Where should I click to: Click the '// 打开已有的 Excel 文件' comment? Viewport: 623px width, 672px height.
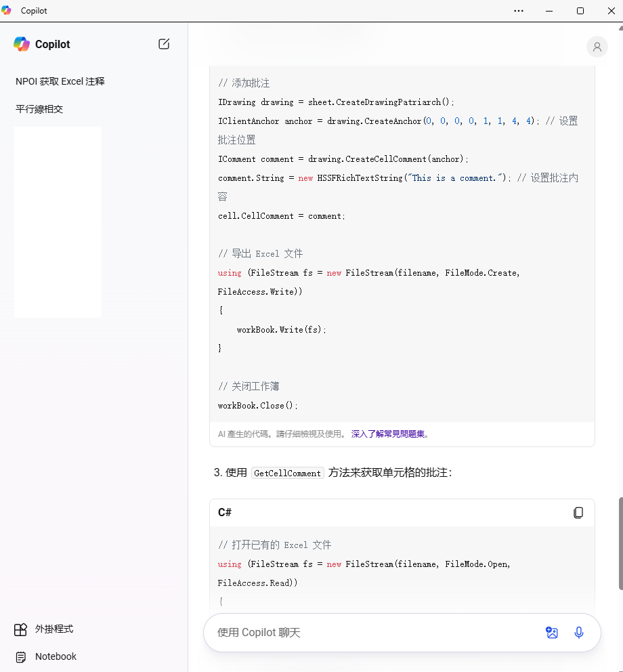click(274, 545)
